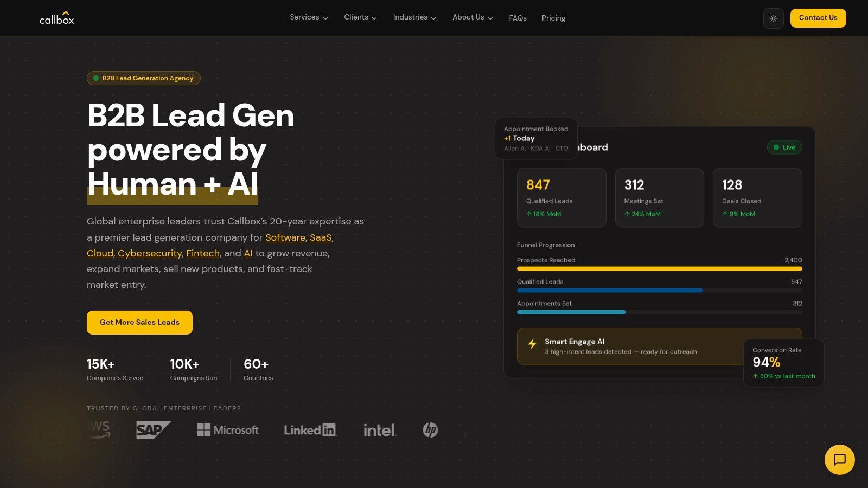868x488 pixels.
Task: Follow the Software link
Action: pyautogui.click(x=285, y=237)
